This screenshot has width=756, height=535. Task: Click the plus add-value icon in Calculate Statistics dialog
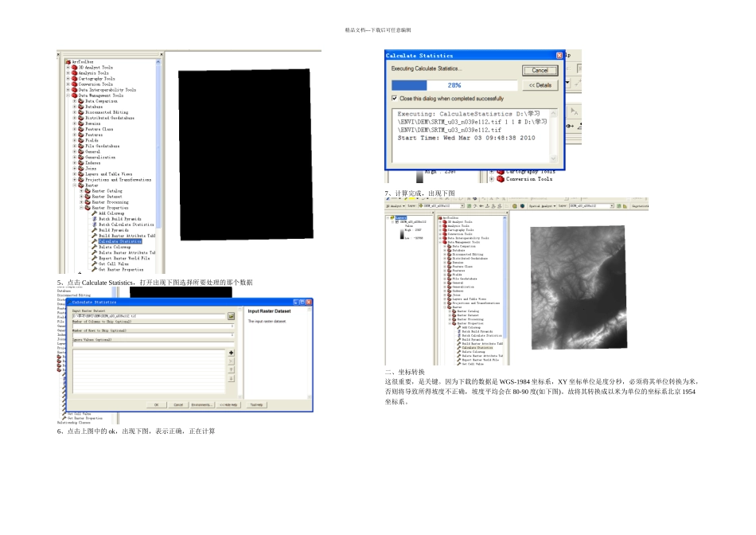232,353
